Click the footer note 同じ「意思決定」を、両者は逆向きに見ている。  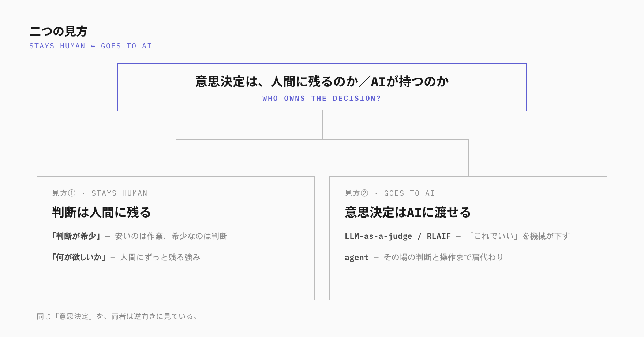(118, 316)
